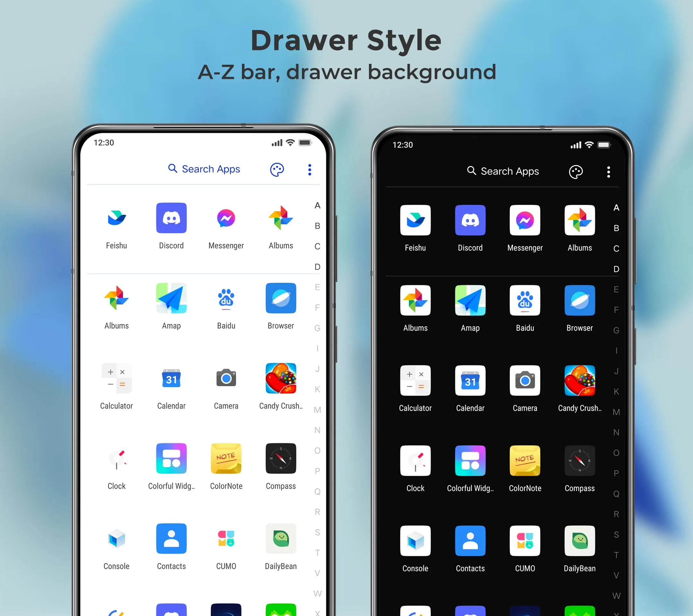Tap the palette icon on light theme
Viewport: 693px width, 616px height.
click(x=278, y=169)
